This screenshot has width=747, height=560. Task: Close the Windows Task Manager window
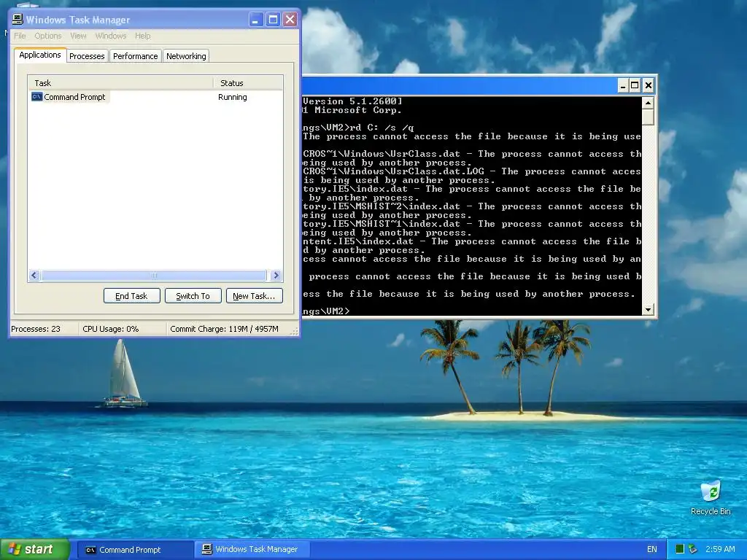click(290, 20)
